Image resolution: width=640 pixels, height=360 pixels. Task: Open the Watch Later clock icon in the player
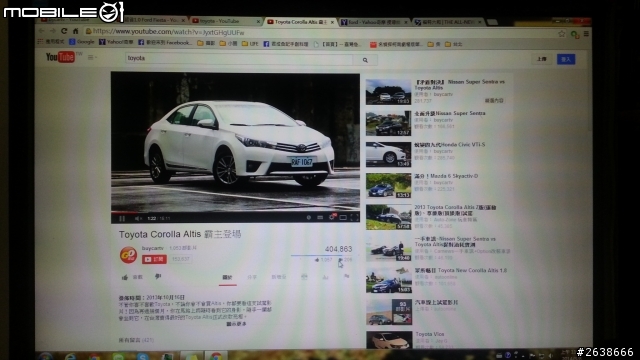pos(309,218)
